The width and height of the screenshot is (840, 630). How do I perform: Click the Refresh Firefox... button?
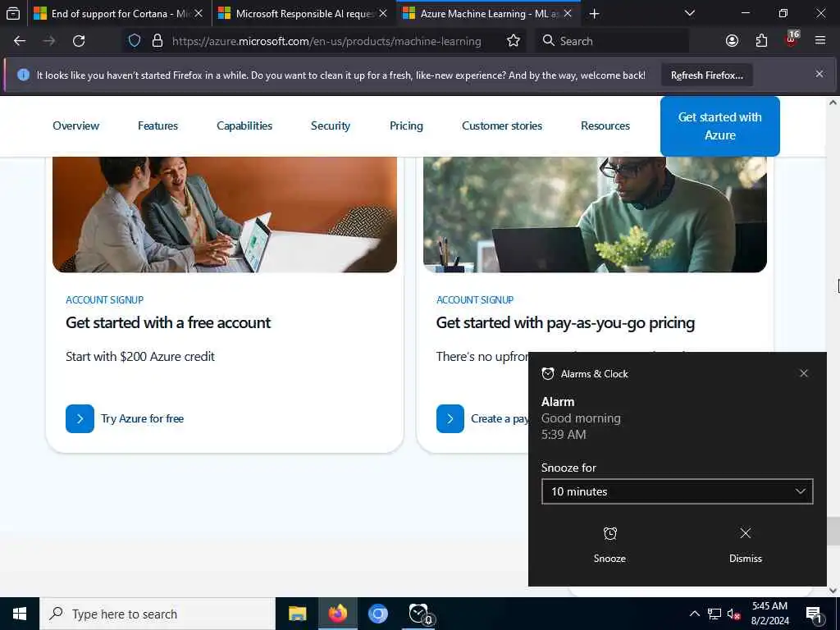click(x=706, y=75)
